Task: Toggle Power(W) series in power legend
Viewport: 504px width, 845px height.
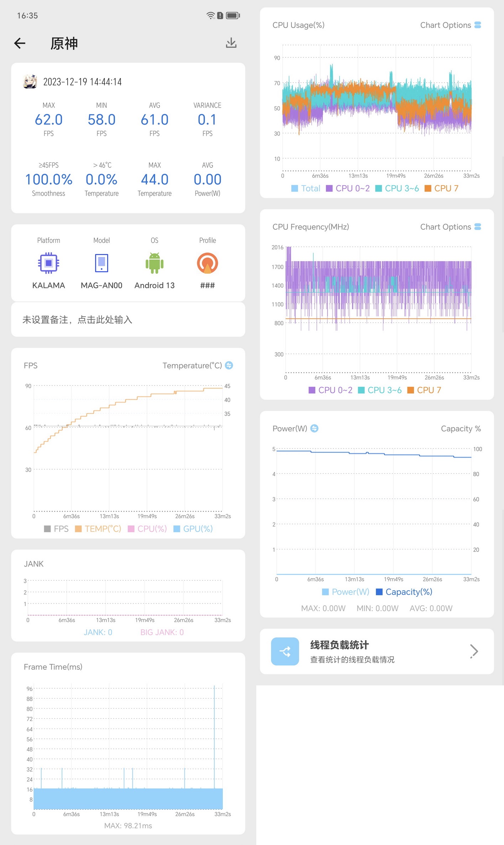Action: (346, 592)
